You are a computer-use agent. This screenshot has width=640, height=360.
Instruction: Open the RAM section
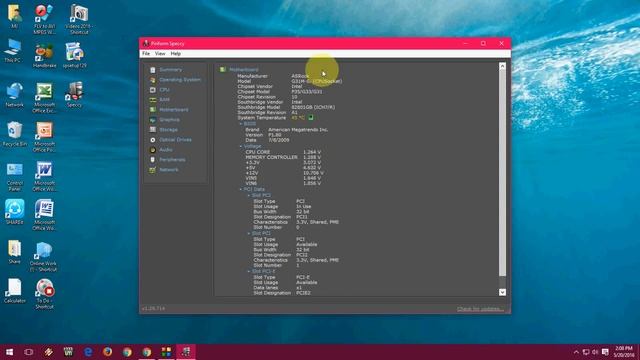[x=164, y=100]
